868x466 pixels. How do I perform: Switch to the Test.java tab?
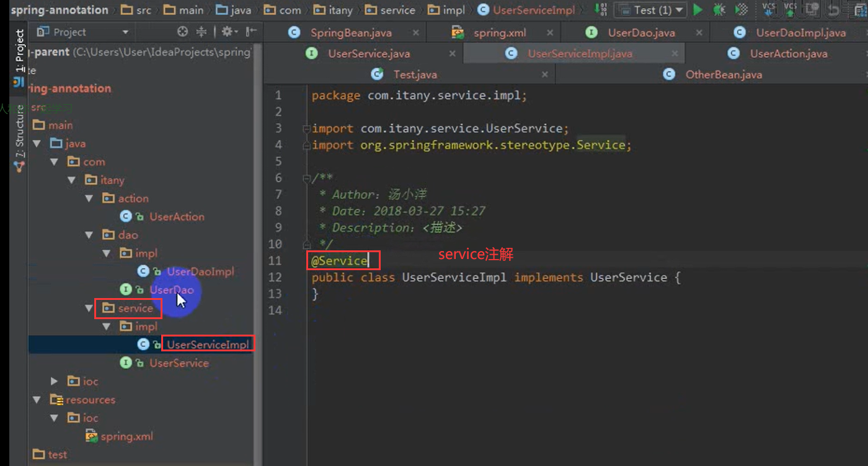415,74
